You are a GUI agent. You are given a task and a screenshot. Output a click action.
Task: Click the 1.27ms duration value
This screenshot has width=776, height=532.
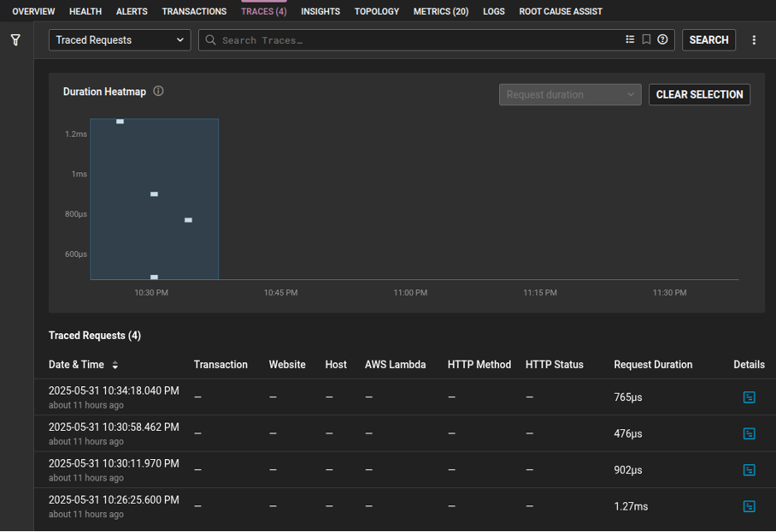point(631,506)
